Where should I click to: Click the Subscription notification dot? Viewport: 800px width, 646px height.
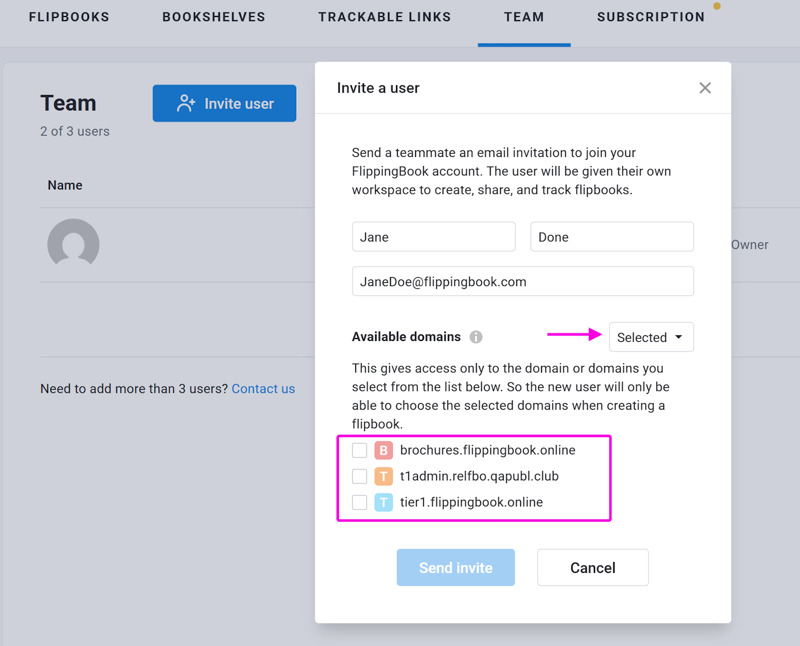[x=717, y=6]
